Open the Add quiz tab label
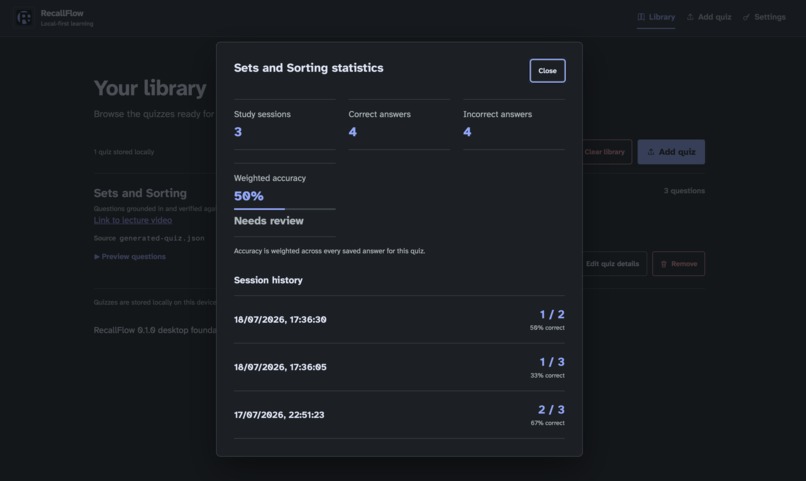This screenshot has width=806, height=481. (715, 17)
